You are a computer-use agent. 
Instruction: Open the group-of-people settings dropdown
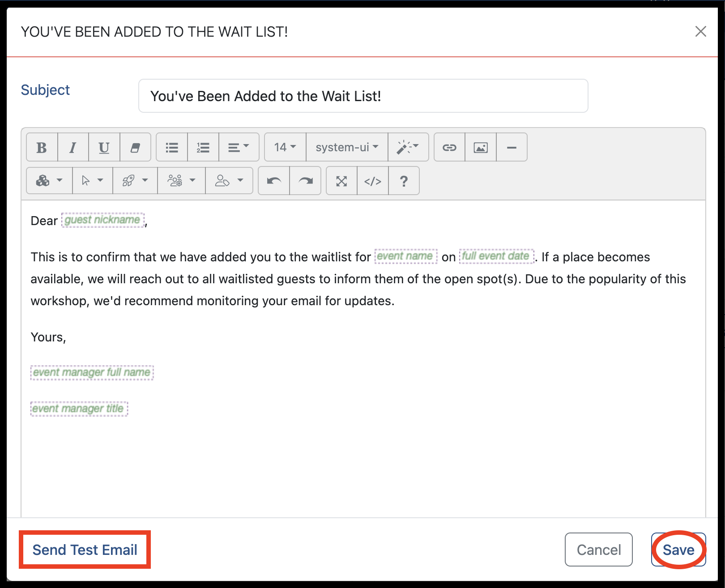click(x=181, y=181)
